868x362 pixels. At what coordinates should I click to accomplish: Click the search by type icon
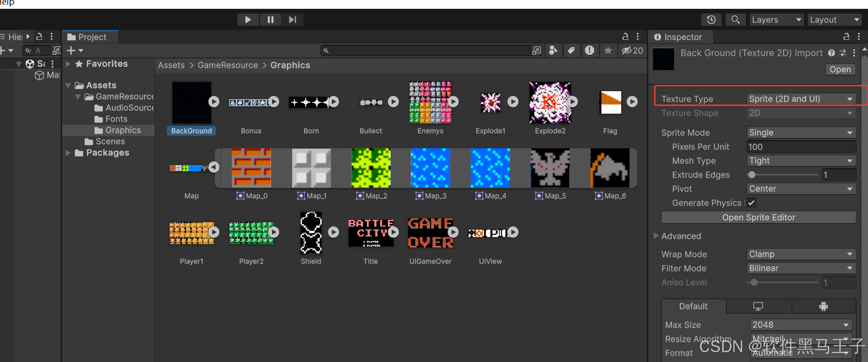tap(553, 51)
